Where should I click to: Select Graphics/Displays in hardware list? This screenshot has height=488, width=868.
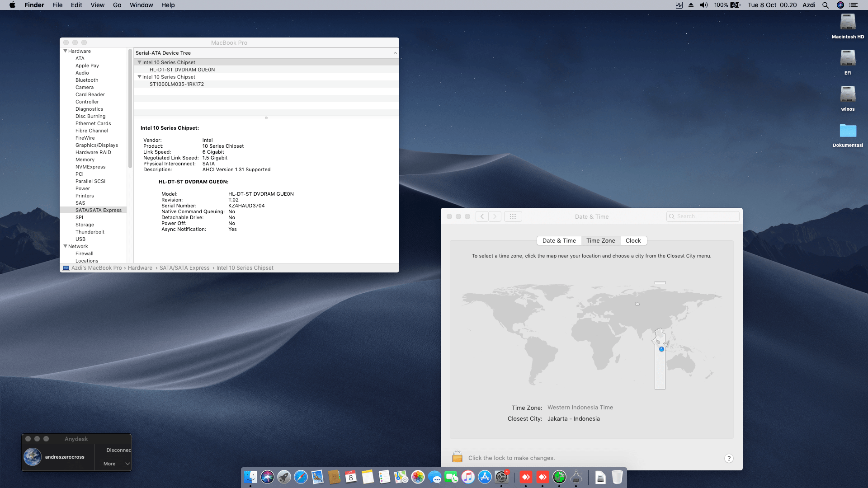tap(96, 145)
